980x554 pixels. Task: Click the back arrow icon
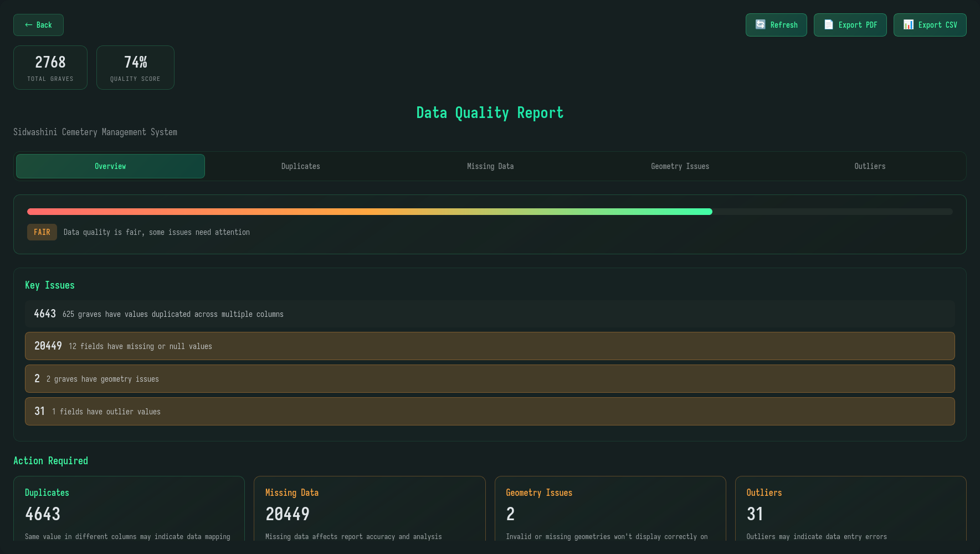point(28,24)
